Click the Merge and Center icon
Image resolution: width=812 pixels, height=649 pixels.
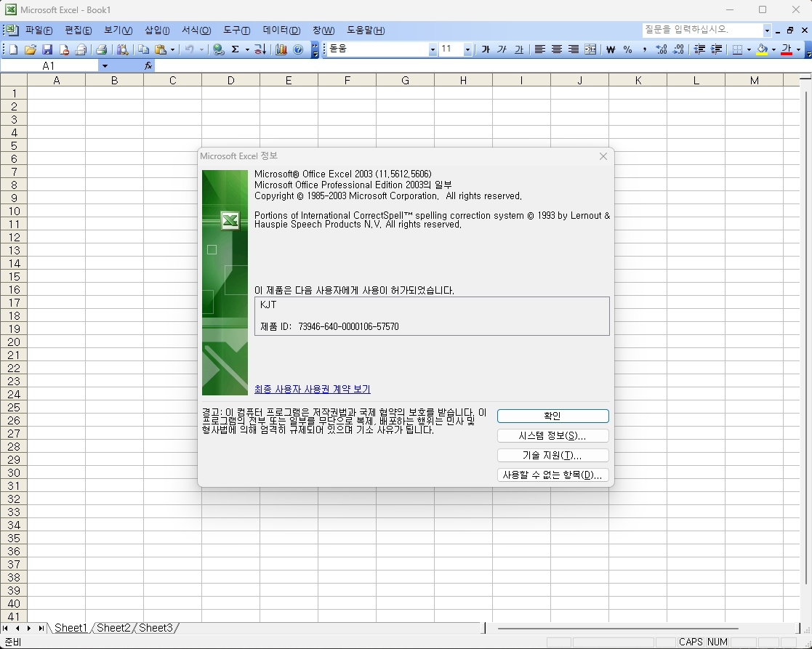coord(590,49)
